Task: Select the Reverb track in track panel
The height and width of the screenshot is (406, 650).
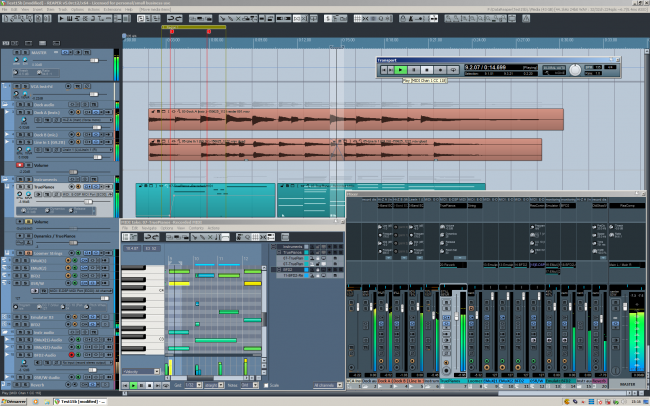Action: click(37, 385)
